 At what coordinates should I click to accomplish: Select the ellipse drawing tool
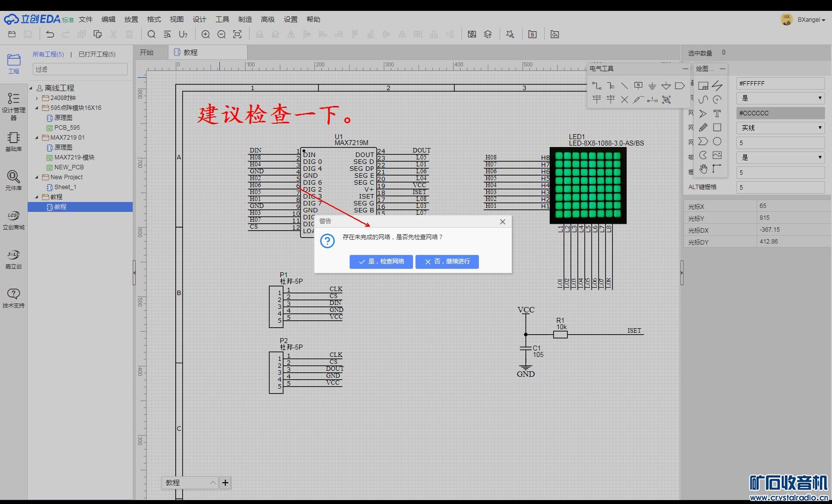pos(717,141)
